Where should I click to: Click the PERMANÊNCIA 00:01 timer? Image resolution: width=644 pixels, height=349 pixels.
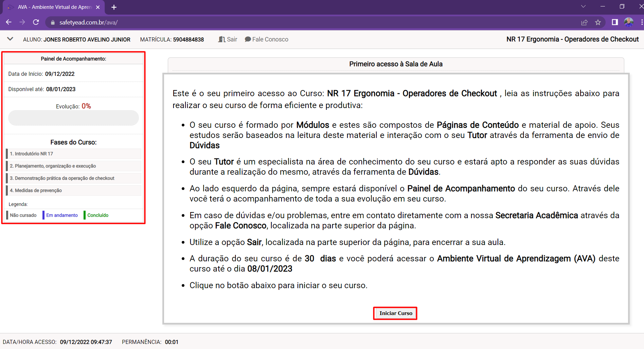(x=150, y=342)
